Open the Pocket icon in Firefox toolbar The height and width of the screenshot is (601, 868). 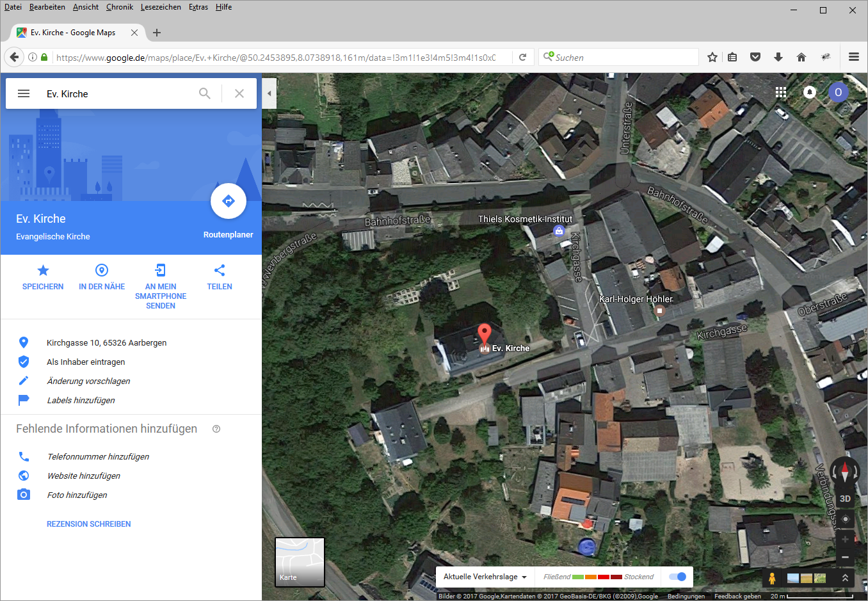[755, 57]
